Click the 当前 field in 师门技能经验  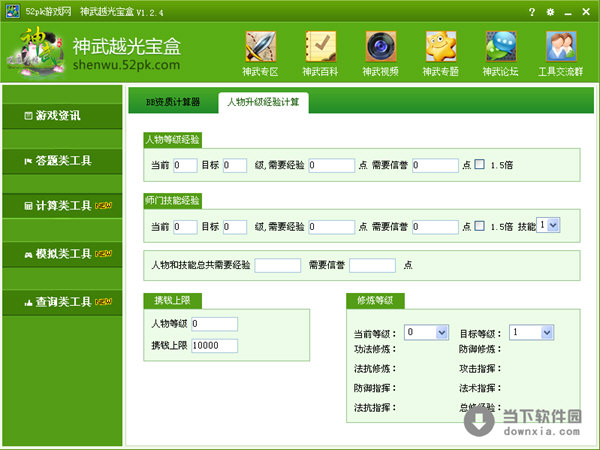185,227
